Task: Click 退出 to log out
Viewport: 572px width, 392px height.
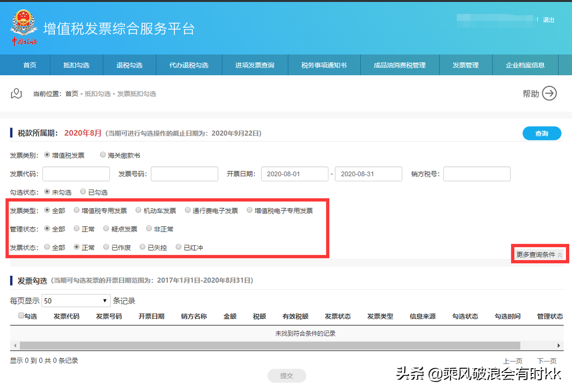Action: pos(548,20)
